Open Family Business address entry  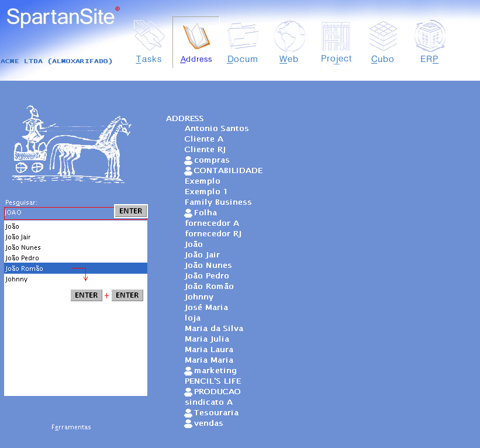coord(218,202)
